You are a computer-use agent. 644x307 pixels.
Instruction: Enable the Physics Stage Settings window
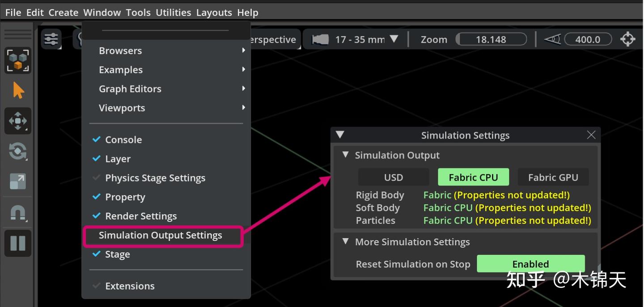click(155, 178)
